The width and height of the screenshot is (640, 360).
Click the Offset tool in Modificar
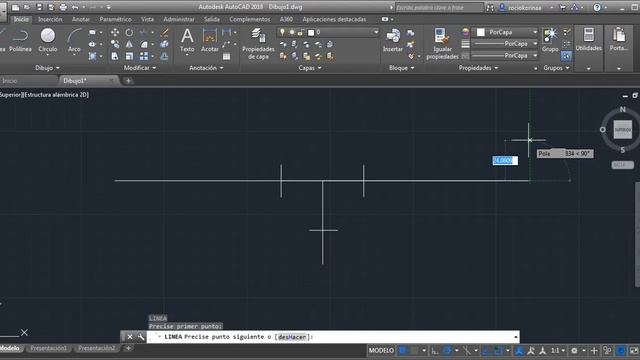(164, 56)
